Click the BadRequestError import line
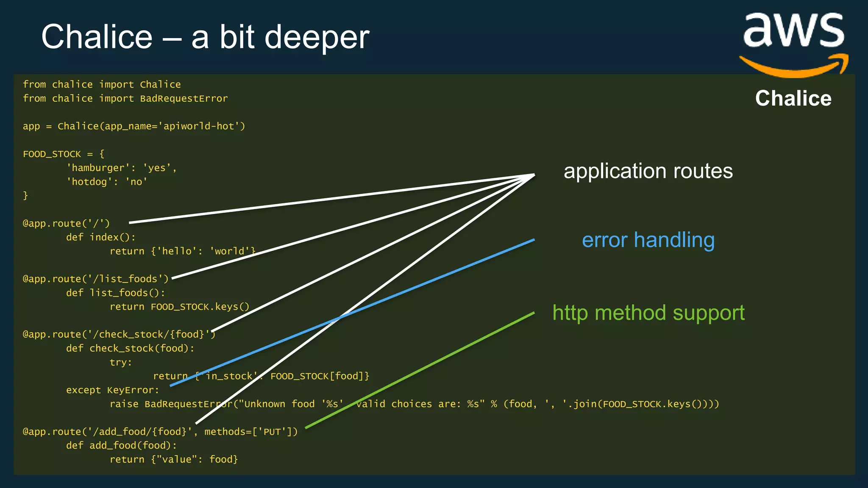This screenshot has width=868, height=488. point(125,98)
